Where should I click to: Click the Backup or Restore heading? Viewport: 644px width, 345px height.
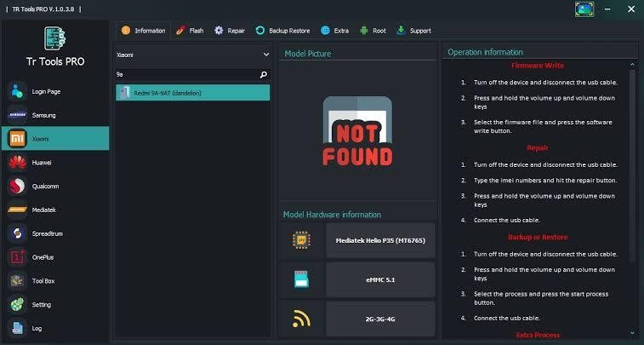point(538,238)
